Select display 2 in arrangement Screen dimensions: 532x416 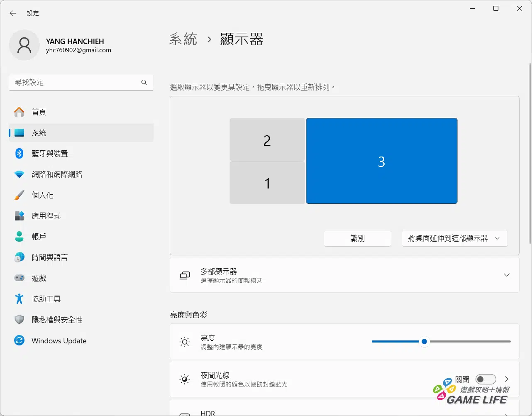click(x=267, y=140)
